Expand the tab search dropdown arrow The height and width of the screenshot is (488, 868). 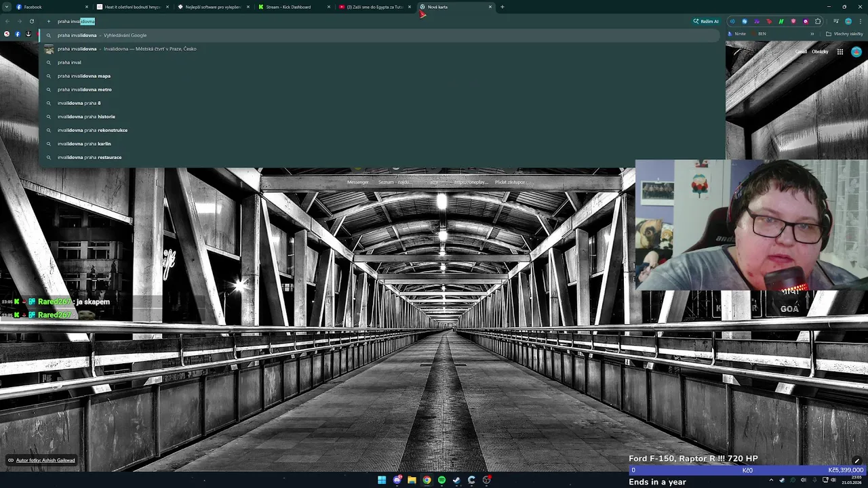[6, 7]
